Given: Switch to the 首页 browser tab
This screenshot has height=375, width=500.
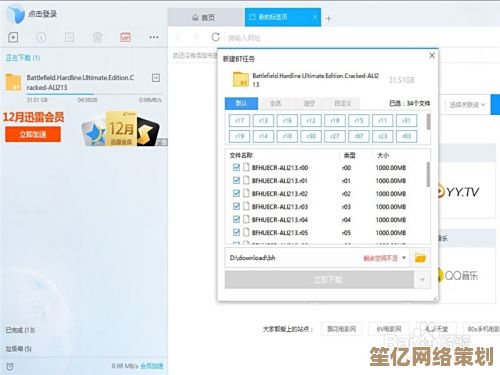Looking at the screenshot, I should [x=206, y=17].
